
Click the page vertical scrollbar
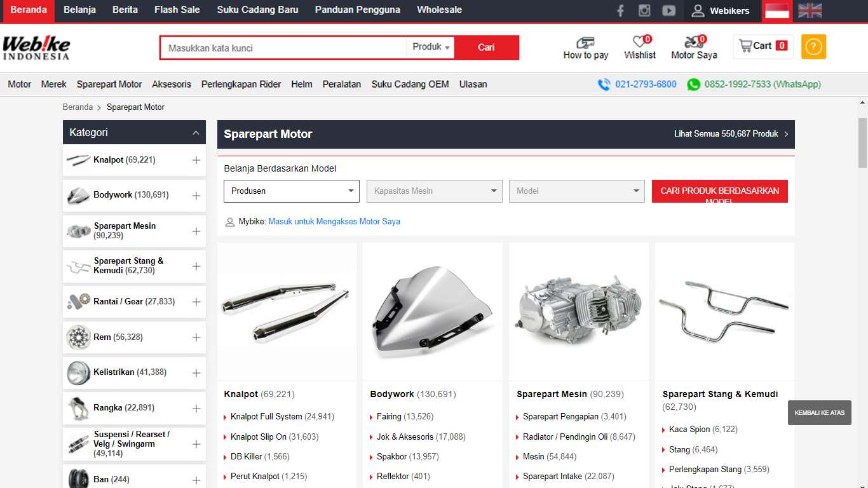tap(863, 143)
